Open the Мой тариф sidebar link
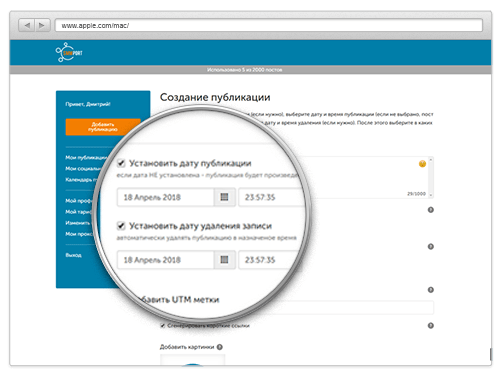This screenshot has width=500, height=374. (x=78, y=212)
